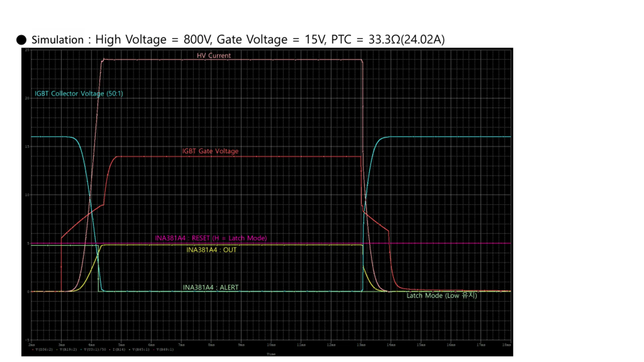Image resolution: width=644 pixels, height=362 pixels.
Task: Select the "HV Current" trace label
Action: tap(214, 56)
